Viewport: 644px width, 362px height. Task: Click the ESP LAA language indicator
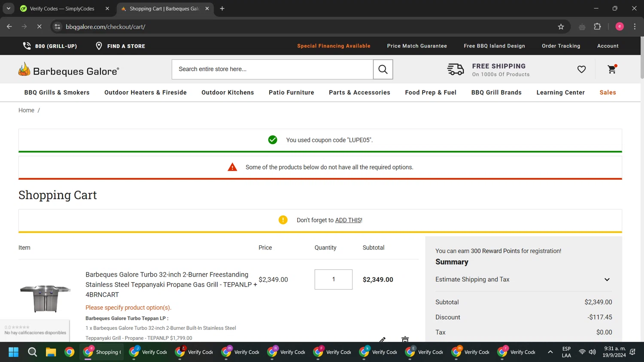click(566, 352)
